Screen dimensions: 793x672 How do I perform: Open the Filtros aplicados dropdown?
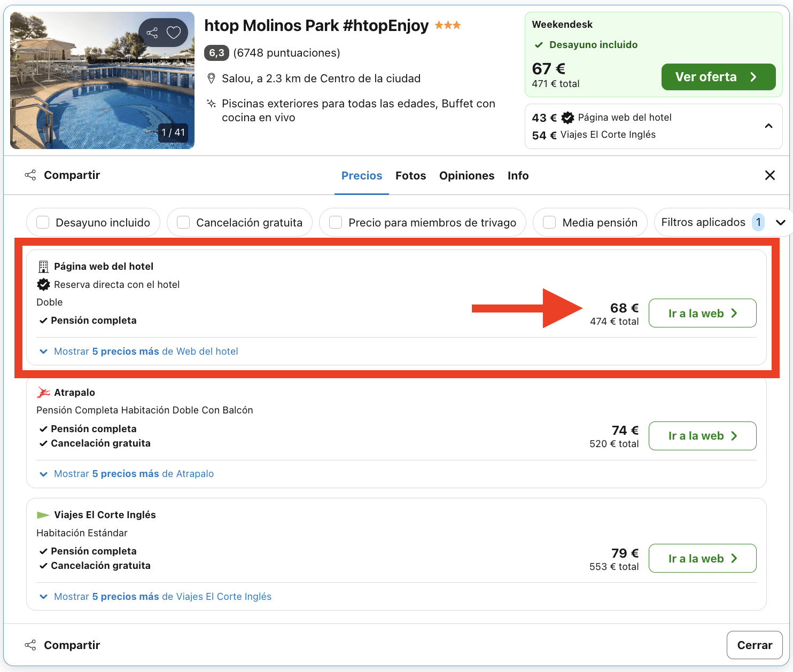coord(781,222)
